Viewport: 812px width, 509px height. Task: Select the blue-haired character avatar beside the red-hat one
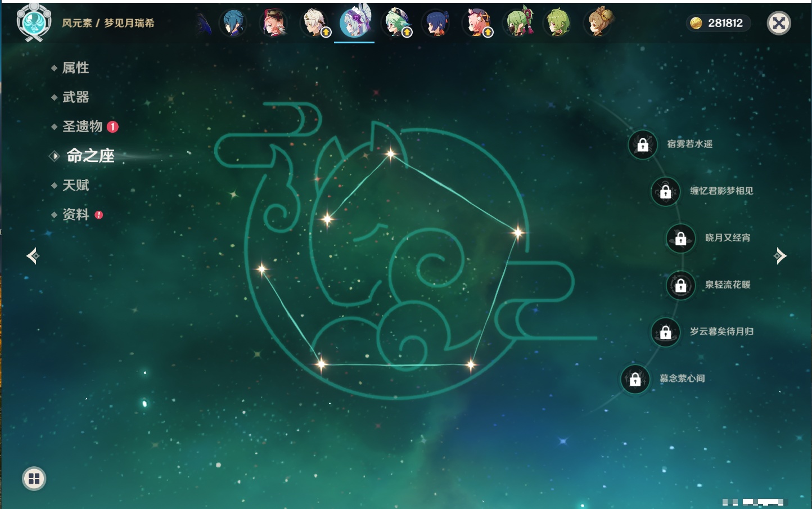[x=233, y=23]
